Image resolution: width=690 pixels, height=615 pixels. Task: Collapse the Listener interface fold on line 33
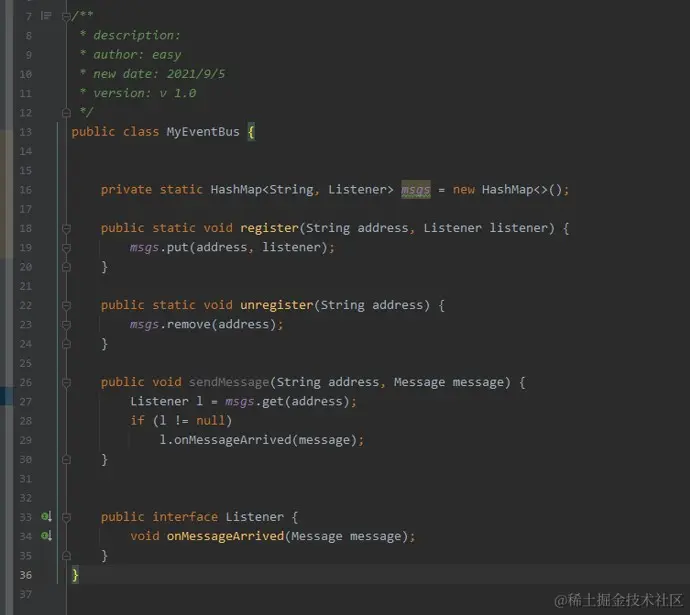pyautogui.click(x=66, y=517)
